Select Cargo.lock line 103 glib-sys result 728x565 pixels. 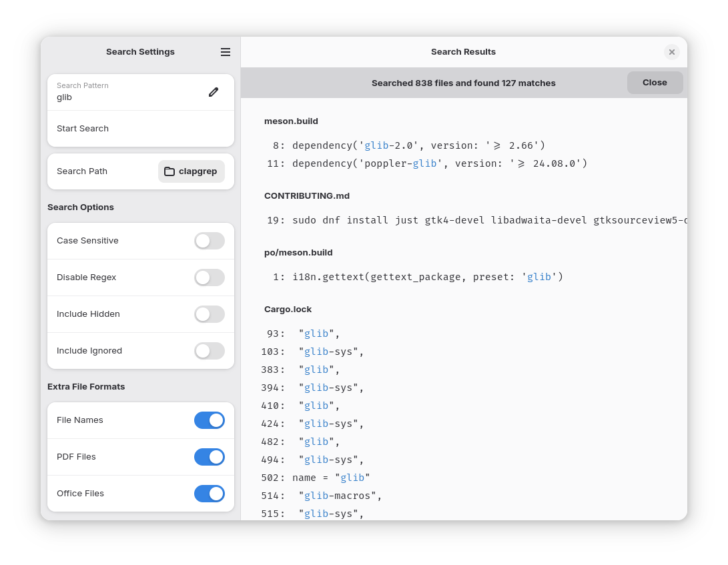(x=312, y=352)
